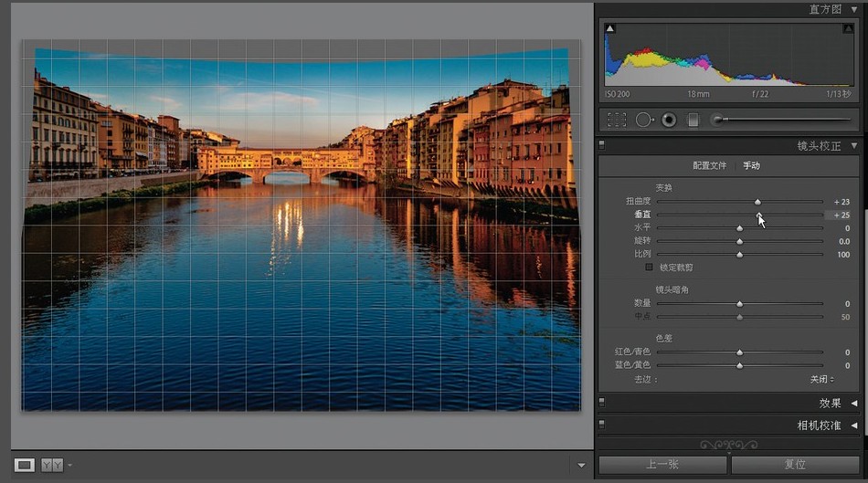
Task: Switch to the 手动 tab
Action: [751, 165]
